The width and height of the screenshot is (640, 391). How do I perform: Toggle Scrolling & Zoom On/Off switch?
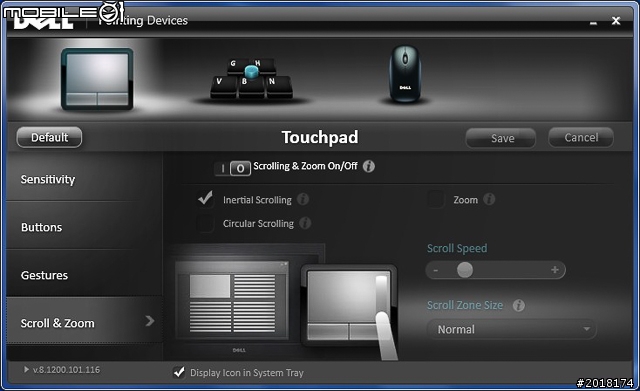232,168
